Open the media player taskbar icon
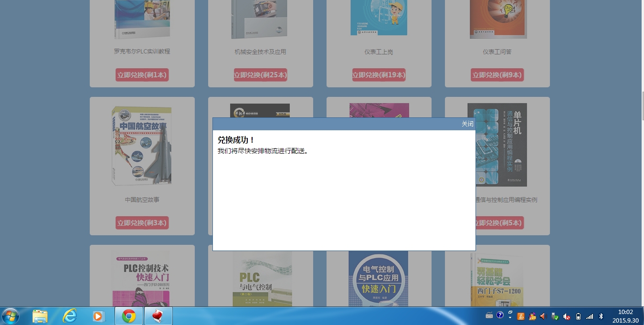The height and width of the screenshot is (325, 644). pyautogui.click(x=98, y=316)
